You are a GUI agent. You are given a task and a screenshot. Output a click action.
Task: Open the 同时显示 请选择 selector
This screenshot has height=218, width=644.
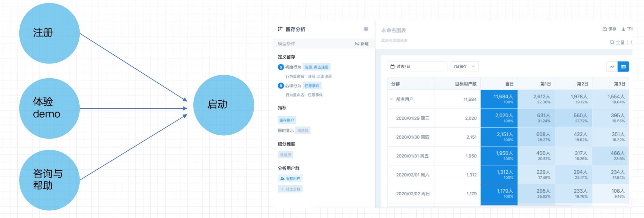pos(302,130)
